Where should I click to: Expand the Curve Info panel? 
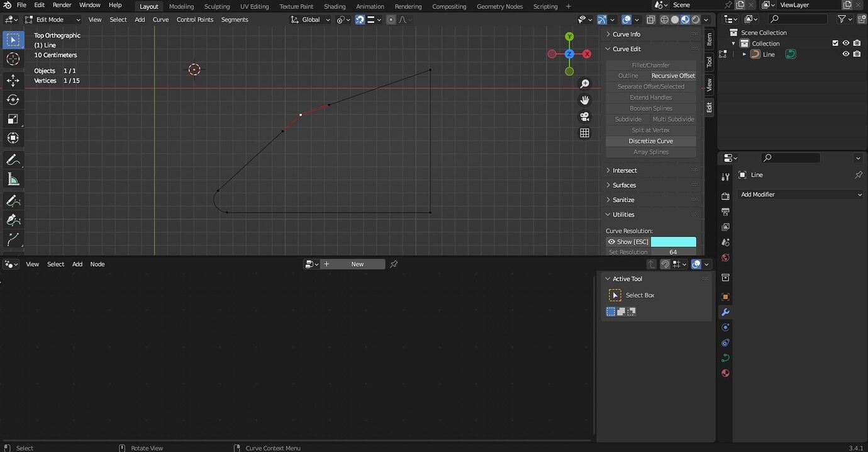tap(626, 34)
